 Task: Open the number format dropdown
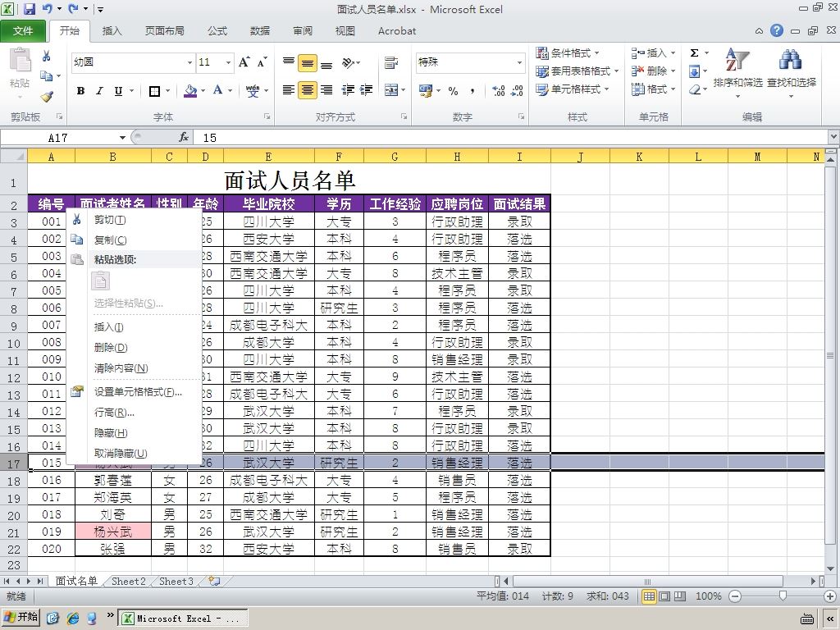tap(519, 62)
